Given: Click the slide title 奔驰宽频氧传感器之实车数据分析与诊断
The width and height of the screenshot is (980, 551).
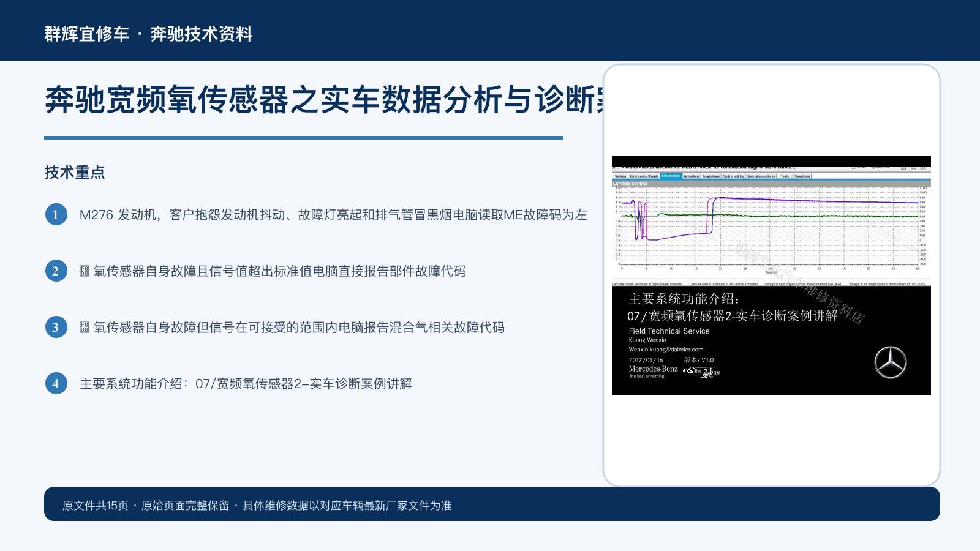Looking at the screenshot, I should (325, 100).
